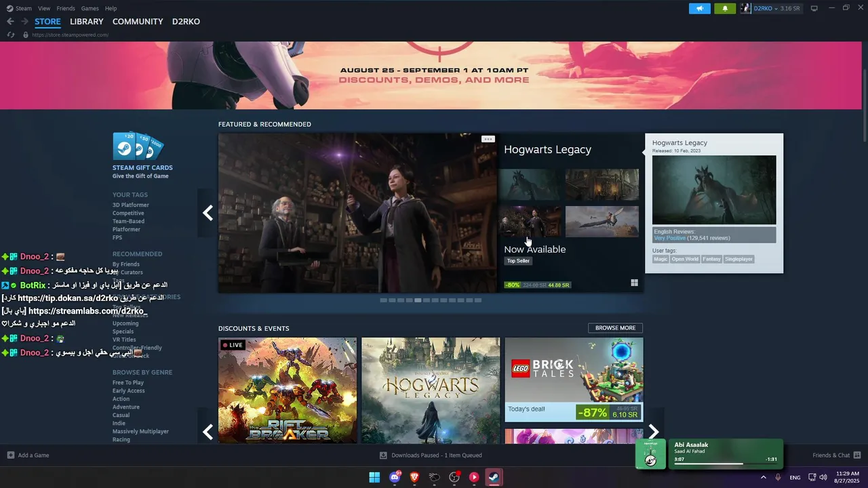Show hidden system tray icons

pos(764,477)
